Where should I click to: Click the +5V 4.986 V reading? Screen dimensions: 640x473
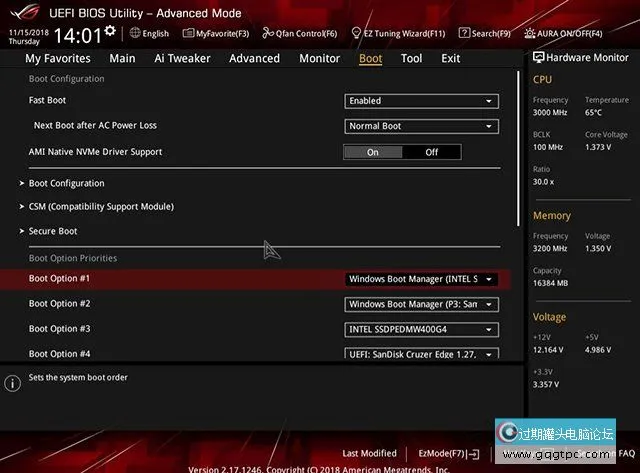click(x=598, y=350)
